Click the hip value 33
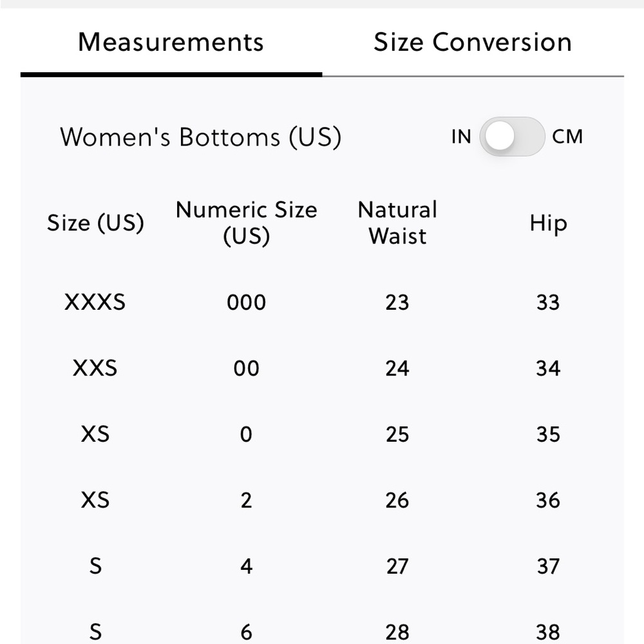 click(x=548, y=303)
